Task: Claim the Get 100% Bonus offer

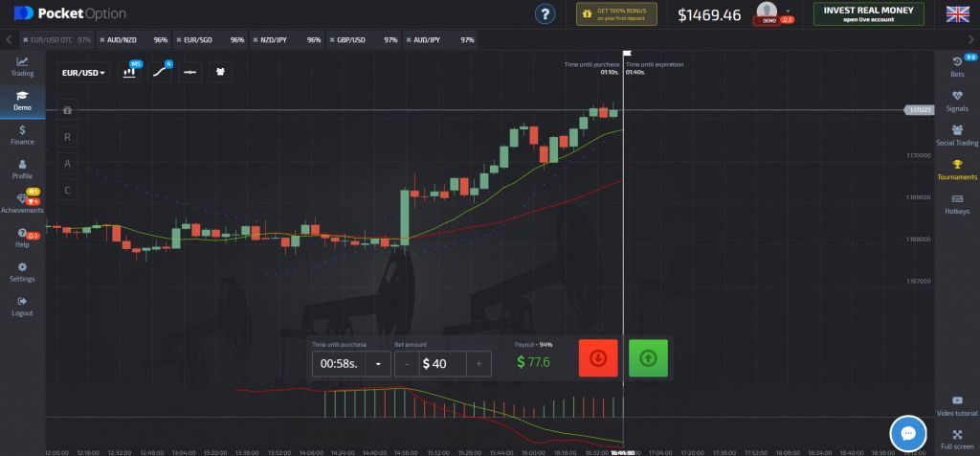Action: (616, 13)
